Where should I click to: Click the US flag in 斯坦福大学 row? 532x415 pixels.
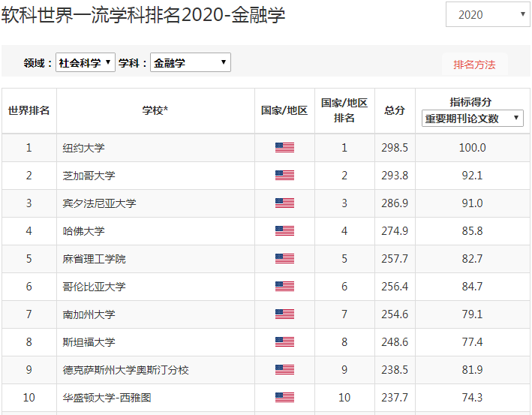pos(284,342)
